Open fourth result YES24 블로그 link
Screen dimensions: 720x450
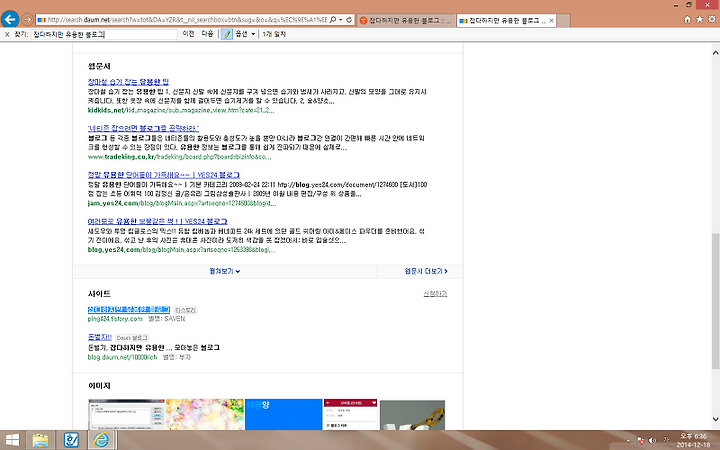coord(158,221)
